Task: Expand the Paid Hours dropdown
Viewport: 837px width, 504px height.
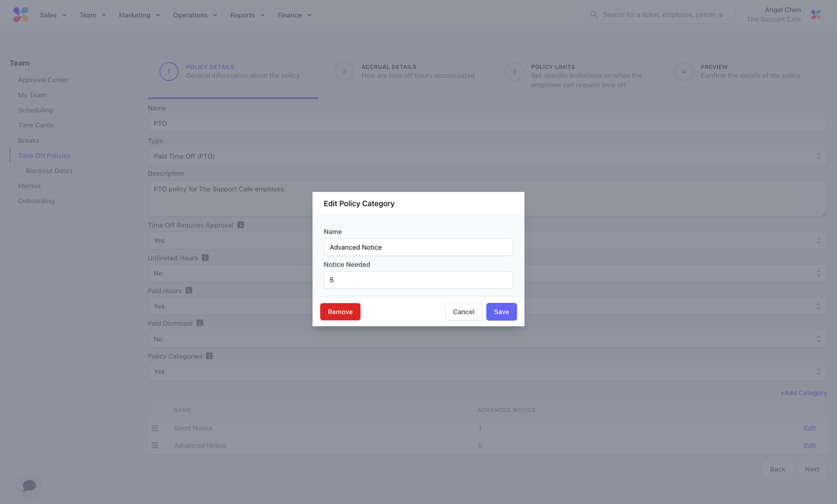Action: coord(487,306)
